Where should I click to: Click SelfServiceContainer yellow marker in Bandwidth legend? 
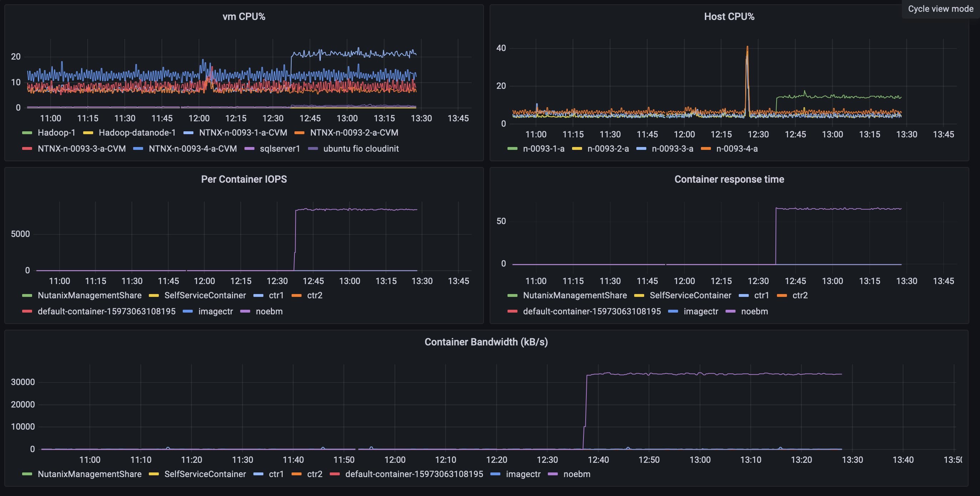[x=154, y=474]
